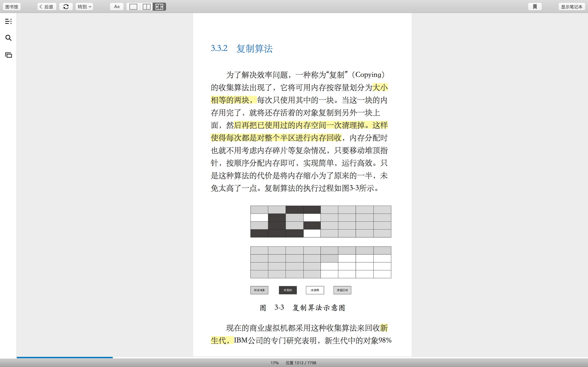Open the search panel magnifier icon
Viewport: 588px width, 367px height.
(8, 38)
